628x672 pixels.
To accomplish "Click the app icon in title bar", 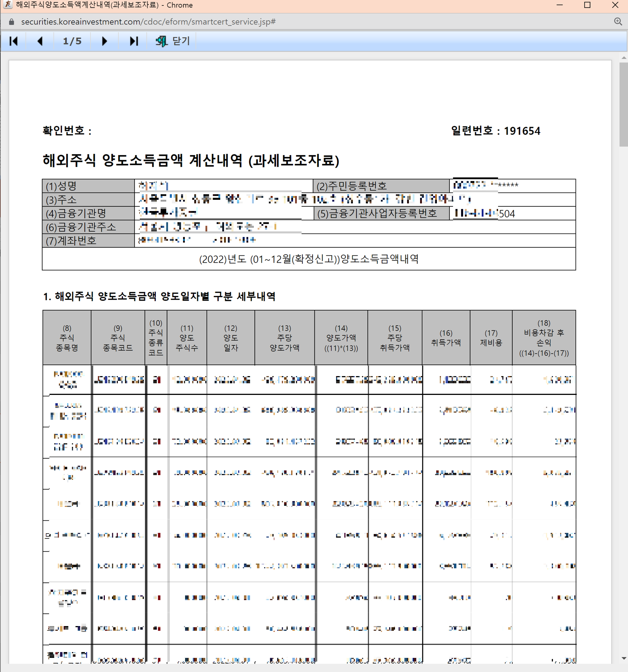I will pos(7,5).
